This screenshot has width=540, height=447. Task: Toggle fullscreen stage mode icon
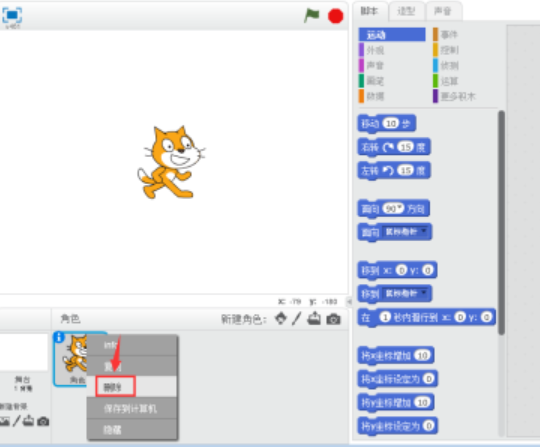(x=12, y=15)
